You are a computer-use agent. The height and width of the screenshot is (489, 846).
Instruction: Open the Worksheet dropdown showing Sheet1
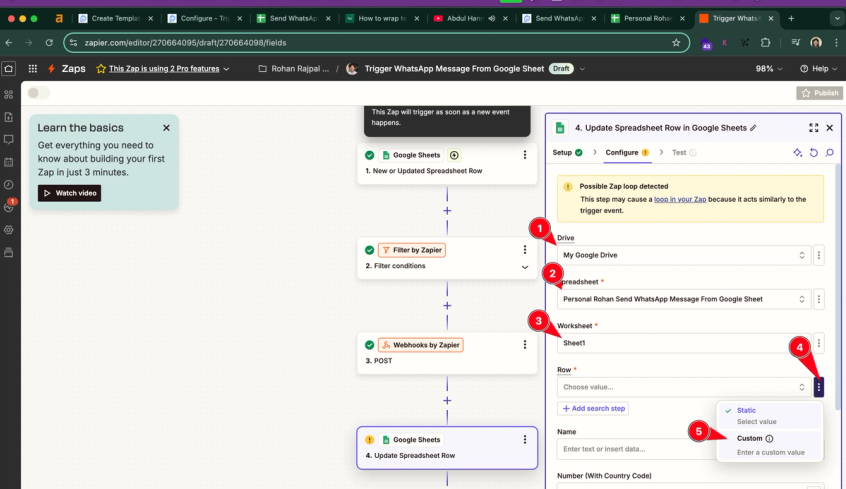coord(684,343)
